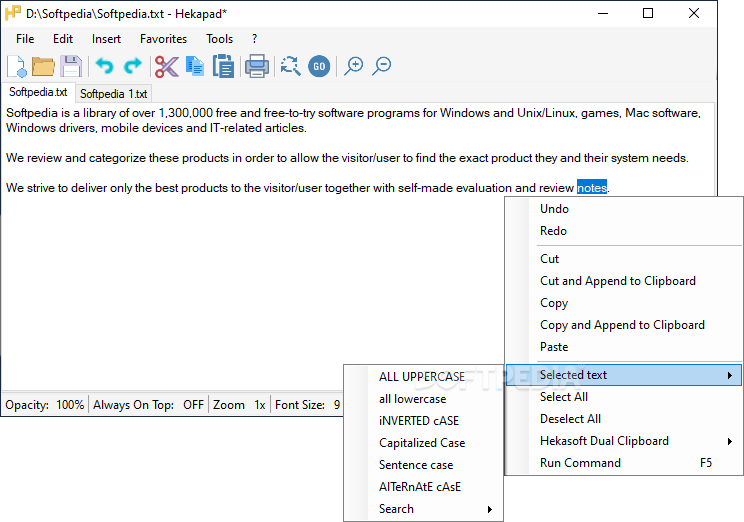
Task: Click inside the "We review and categorize" paragraph
Action: pyautogui.click(x=347, y=158)
